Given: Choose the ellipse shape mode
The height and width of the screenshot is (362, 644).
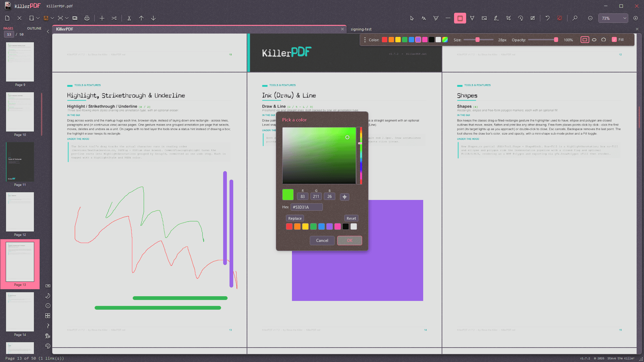Looking at the screenshot, I should tap(594, 40).
